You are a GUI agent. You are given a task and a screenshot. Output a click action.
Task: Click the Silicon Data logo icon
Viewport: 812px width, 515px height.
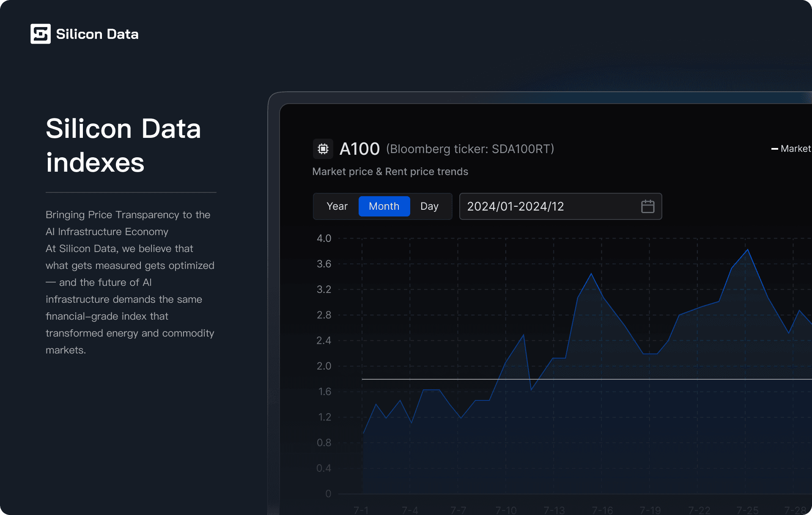coord(41,34)
